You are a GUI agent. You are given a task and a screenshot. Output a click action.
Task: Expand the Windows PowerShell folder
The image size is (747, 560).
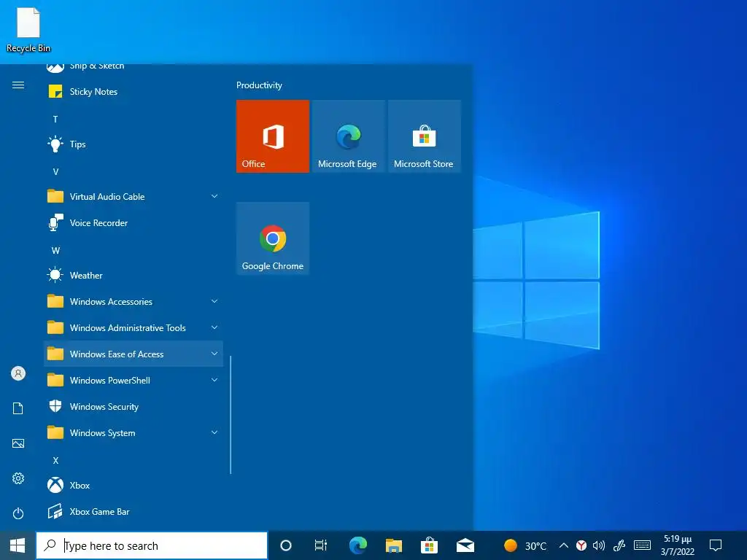(133, 381)
